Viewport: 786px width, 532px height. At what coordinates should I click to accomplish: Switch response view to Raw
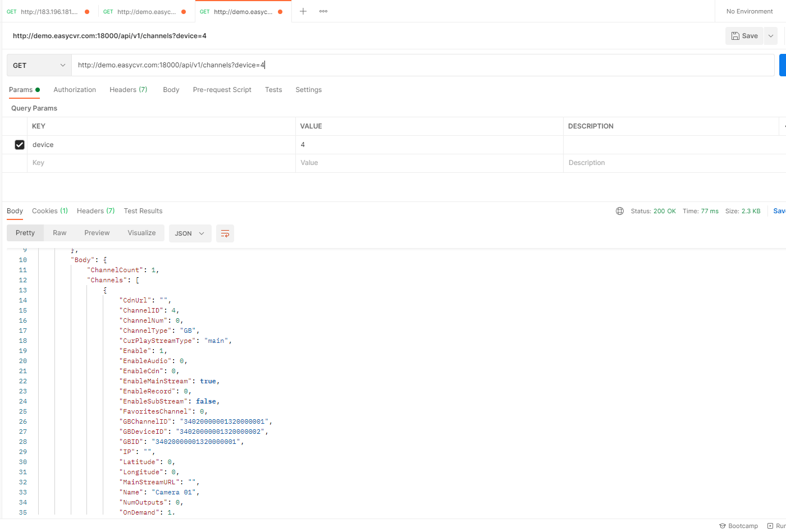[x=60, y=233]
